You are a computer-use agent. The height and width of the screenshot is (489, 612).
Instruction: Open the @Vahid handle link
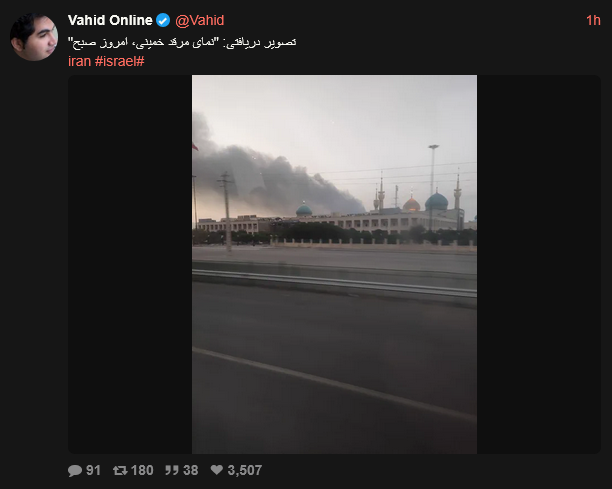tap(199, 20)
